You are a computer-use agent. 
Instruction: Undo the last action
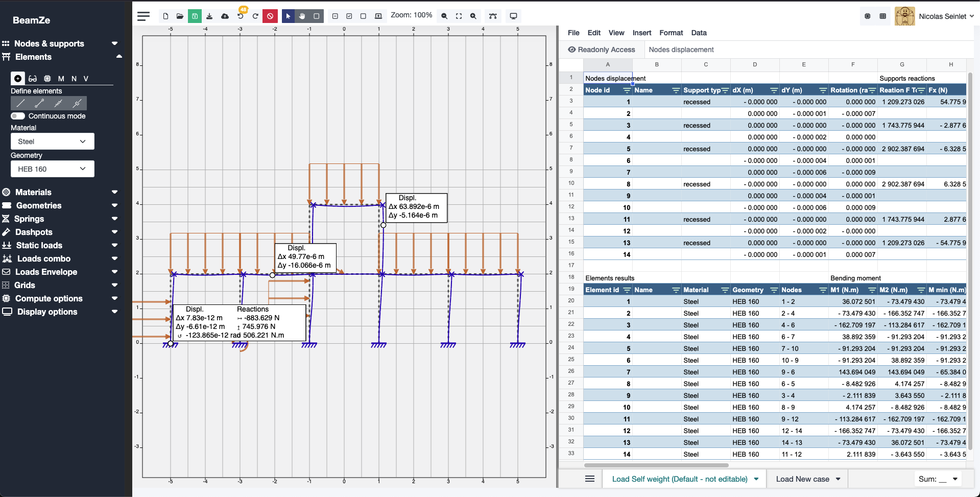(x=240, y=16)
